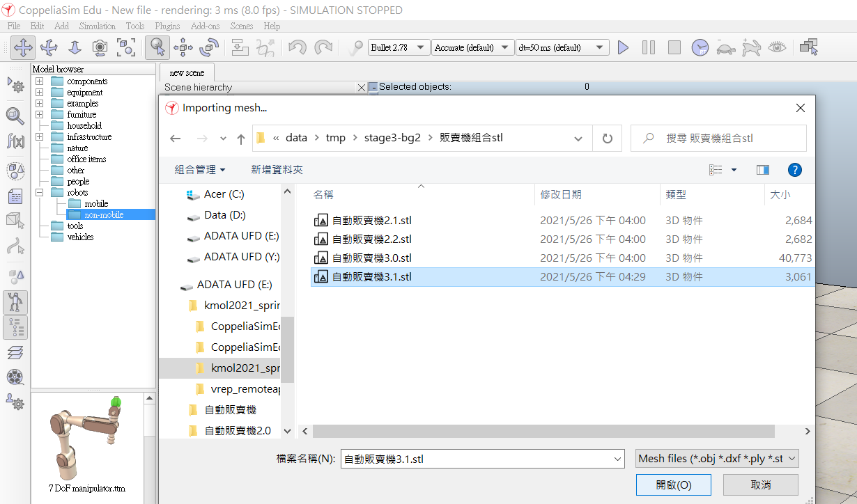Select the vehicles folder in model browser

pos(80,237)
